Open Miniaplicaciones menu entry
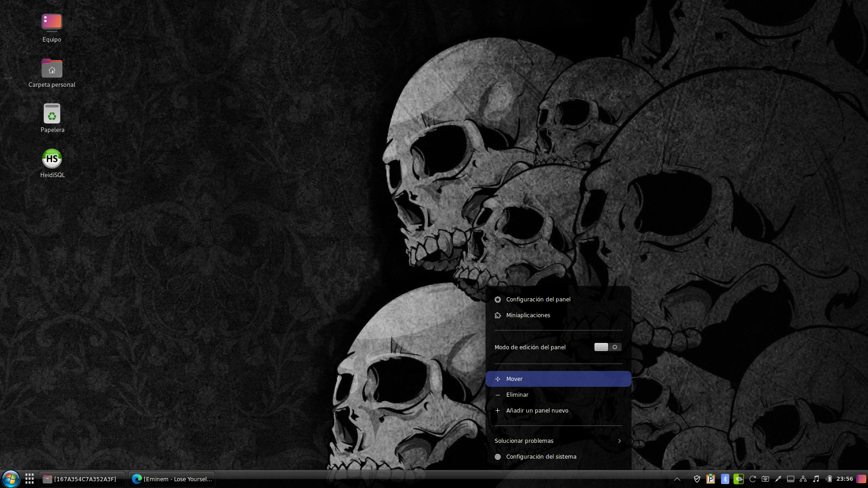The width and height of the screenshot is (868, 488). [558, 315]
